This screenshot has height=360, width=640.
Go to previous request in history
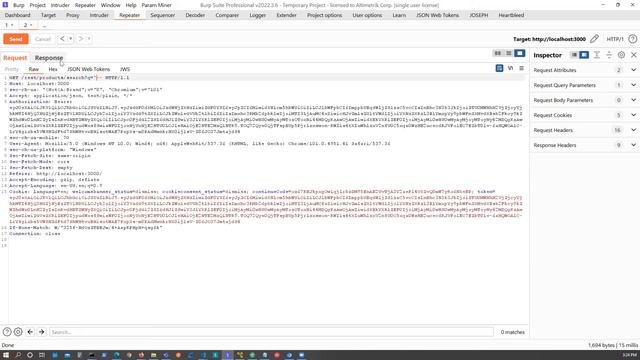click(x=62, y=39)
